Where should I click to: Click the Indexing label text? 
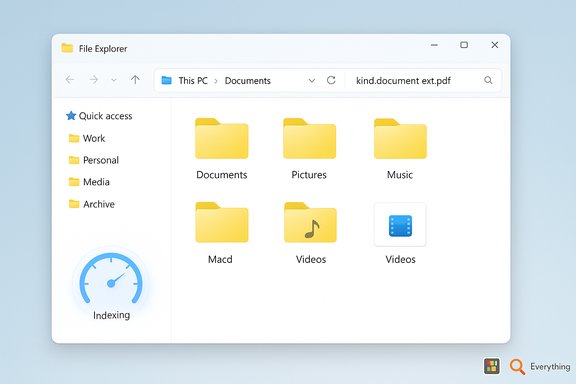click(111, 315)
